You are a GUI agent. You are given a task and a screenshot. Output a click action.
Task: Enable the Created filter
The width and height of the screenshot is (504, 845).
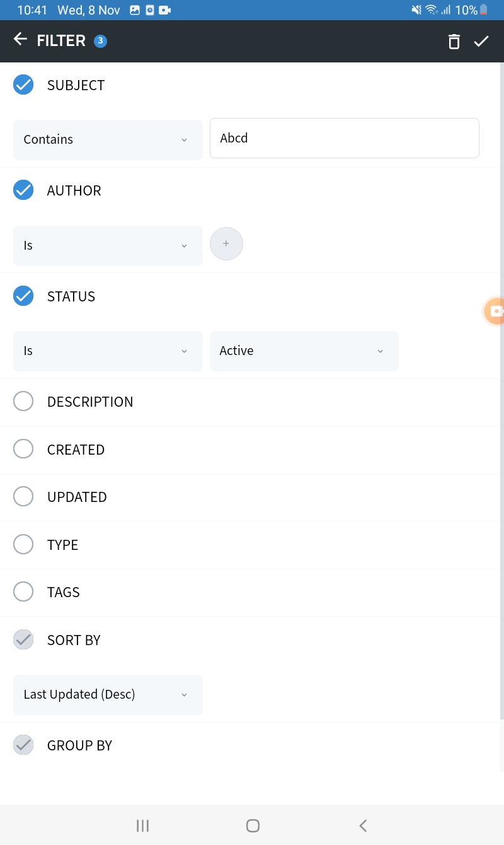pyautogui.click(x=23, y=449)
